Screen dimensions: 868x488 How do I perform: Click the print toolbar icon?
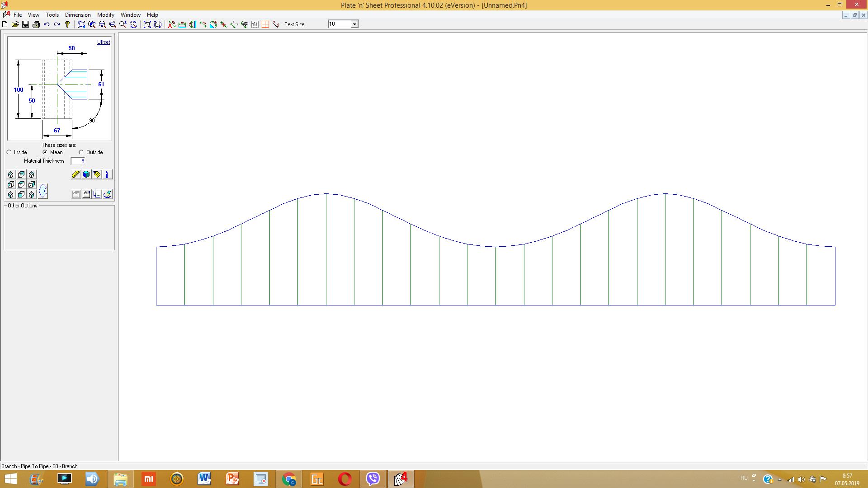pos(36,24)
